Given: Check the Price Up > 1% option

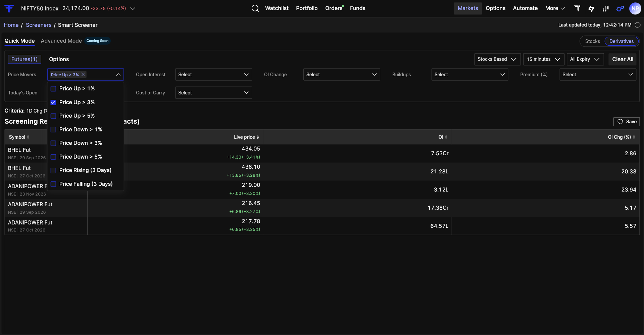Looking at the screenshot, I should click(53, 89).
